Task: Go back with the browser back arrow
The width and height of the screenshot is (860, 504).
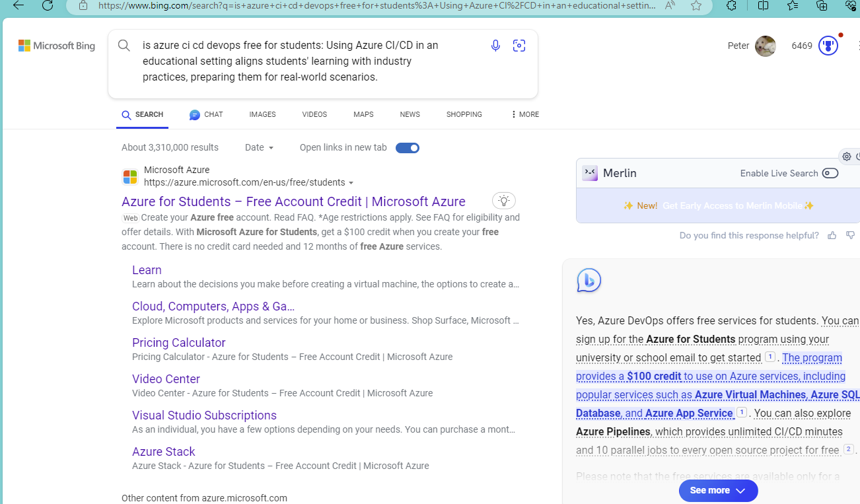Action: 18,5
